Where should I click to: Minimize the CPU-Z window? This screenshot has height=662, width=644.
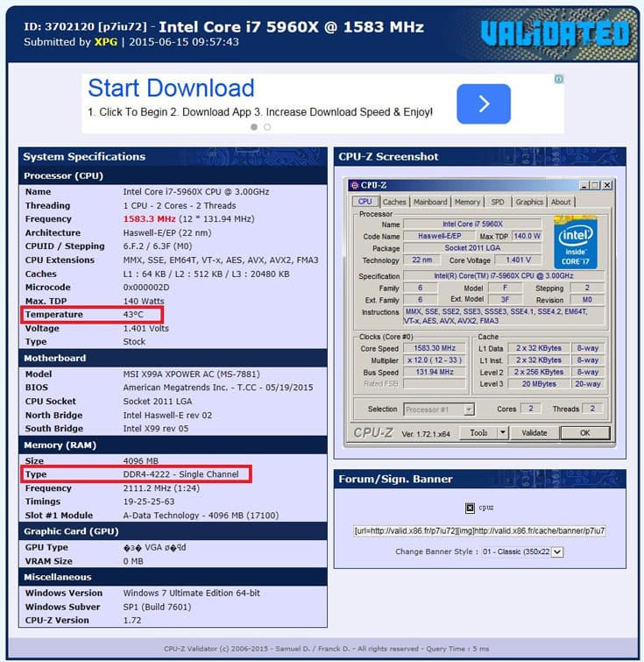tap(584, 185)
